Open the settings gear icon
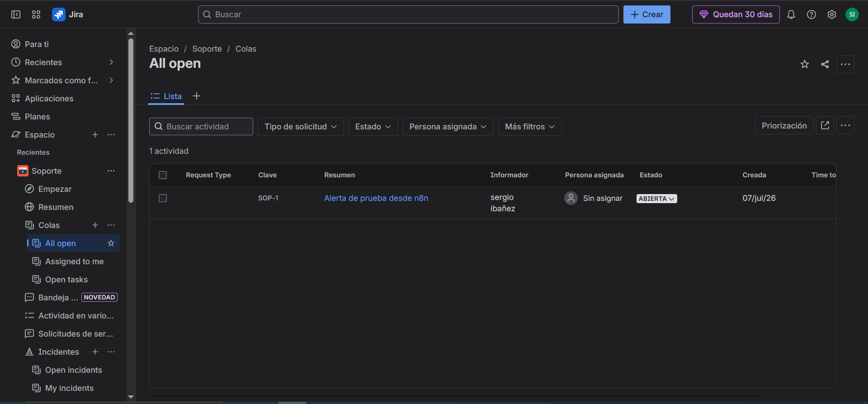This screenshot has height=404, width=868. tap(831, 14)
